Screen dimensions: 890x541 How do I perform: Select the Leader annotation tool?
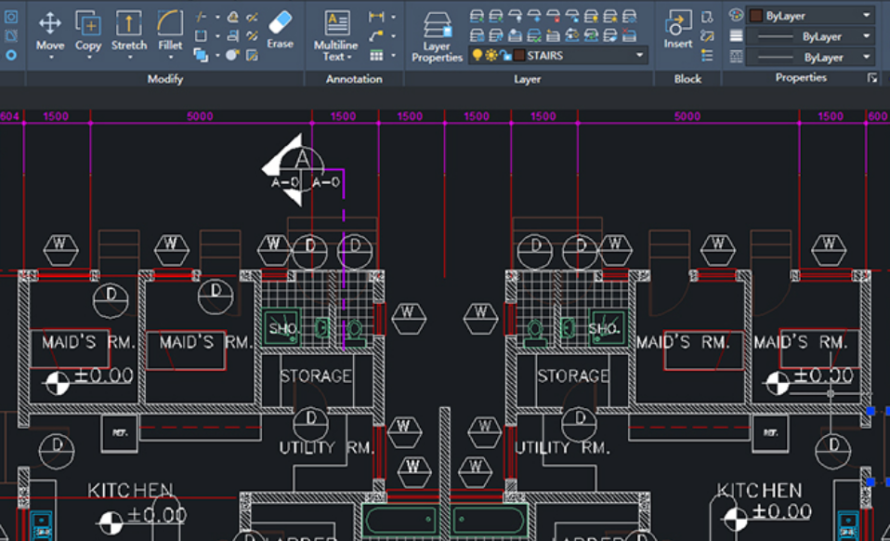[376, 36]
